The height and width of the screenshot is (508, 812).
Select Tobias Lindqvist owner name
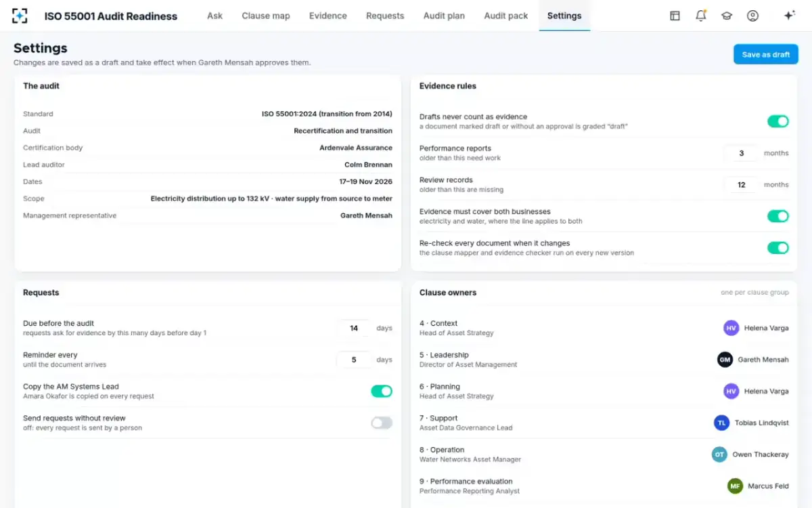762,423
